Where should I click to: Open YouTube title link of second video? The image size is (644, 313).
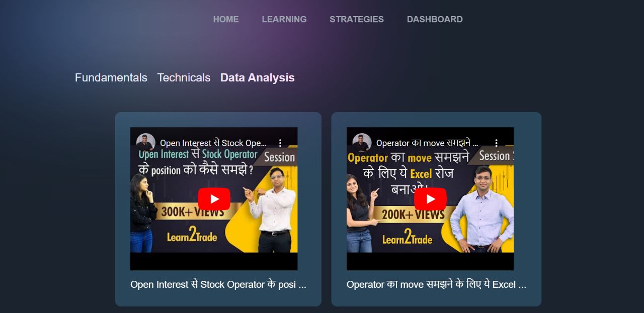427,143
